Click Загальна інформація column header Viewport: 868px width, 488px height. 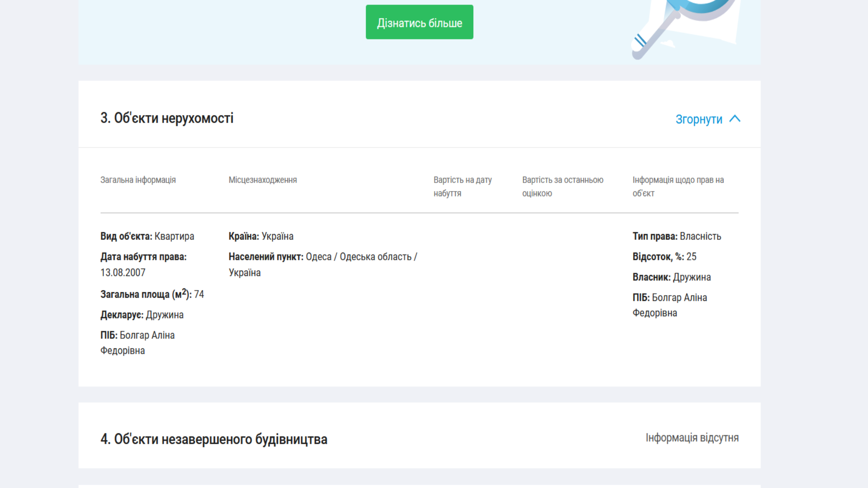tap(138, 180)
